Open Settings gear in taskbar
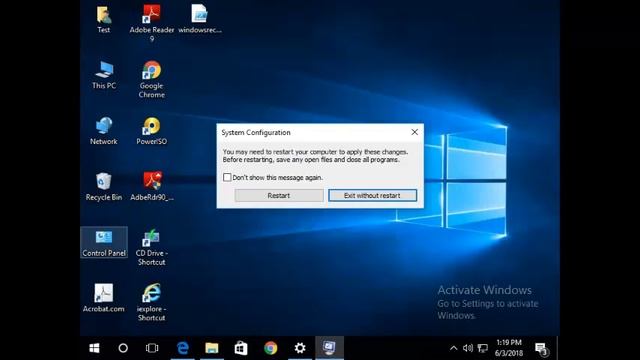Image resolution: width=640 pixels, height=360 pixels. [x=300, y=348]
